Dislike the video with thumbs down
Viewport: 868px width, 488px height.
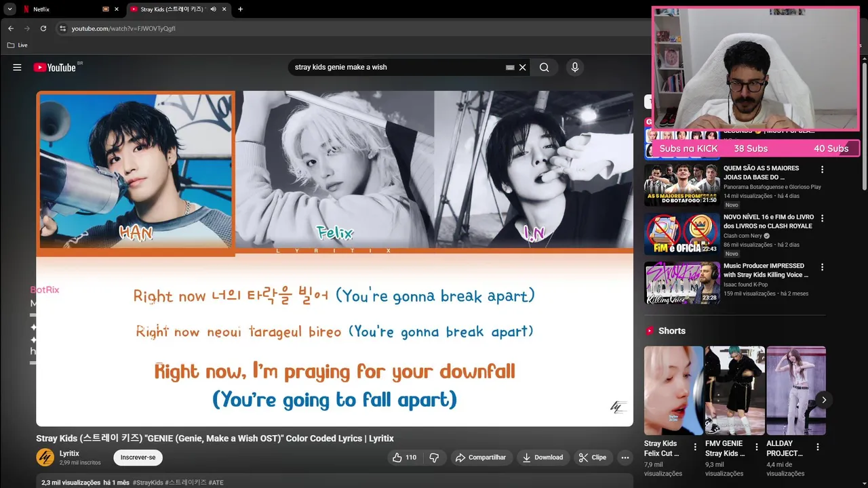434,457
